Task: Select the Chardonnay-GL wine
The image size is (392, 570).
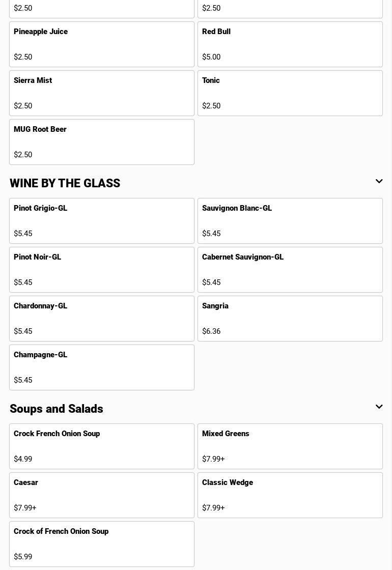Action: coord(102,319)
